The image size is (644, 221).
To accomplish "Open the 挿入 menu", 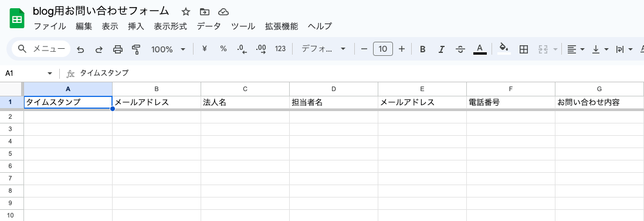I will point(136,26).
